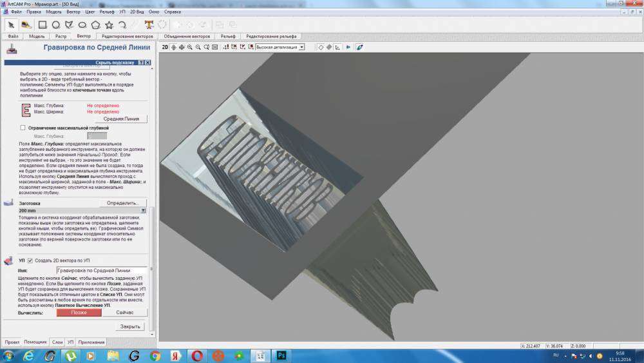The height and width of the screenshot is (363, 644).
Task: Open the 'Рельеф' menu
Action: pos(107,12)
